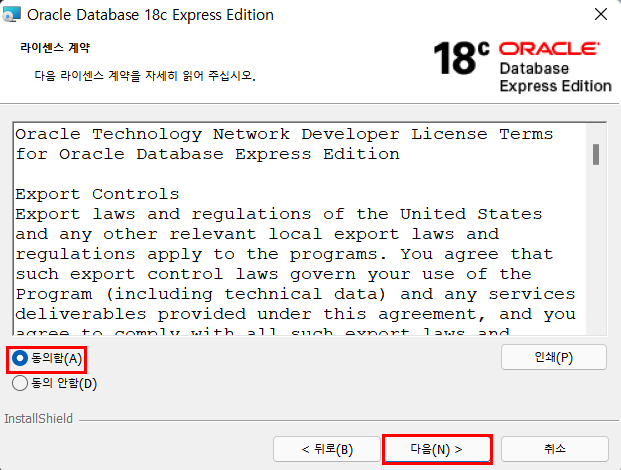Click the 'Program (including technical data)' license line

point(295,294)
